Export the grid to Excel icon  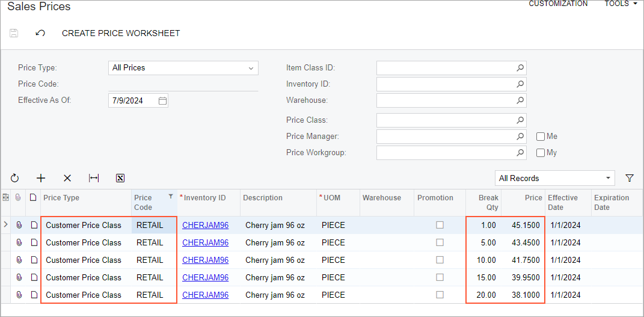120,178
